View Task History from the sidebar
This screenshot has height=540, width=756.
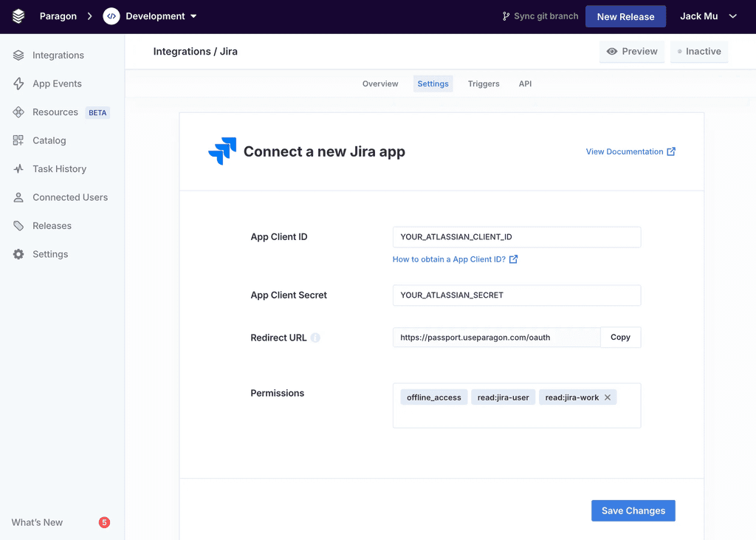[61, 168]
